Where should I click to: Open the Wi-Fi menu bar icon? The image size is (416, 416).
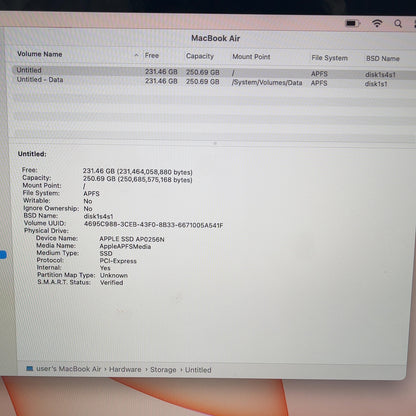pos(377,23)
